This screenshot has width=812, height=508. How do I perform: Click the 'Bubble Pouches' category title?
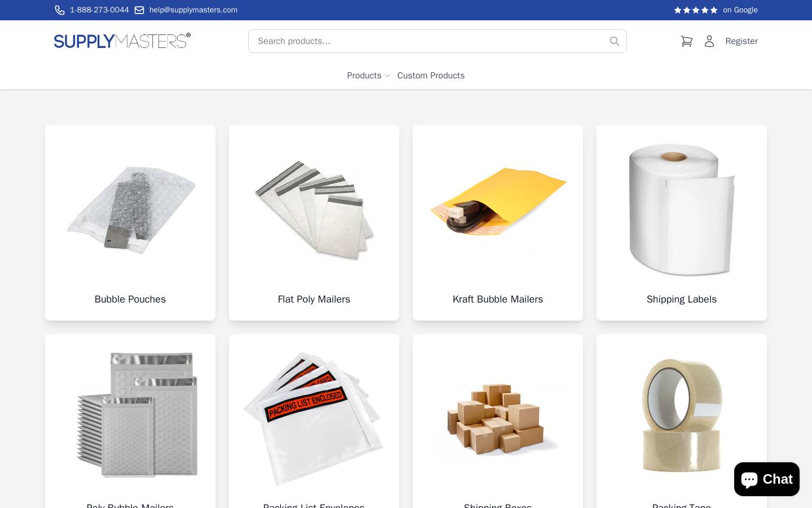coord(130,299)
